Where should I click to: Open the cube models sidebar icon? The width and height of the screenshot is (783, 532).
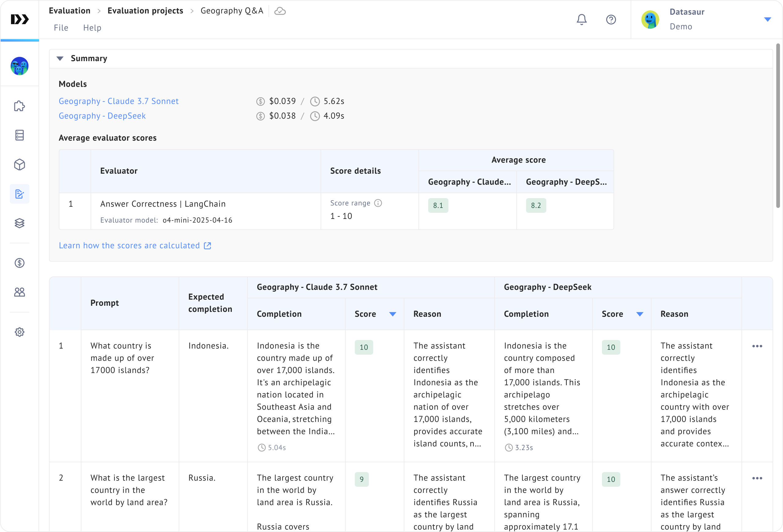point(20,165)
